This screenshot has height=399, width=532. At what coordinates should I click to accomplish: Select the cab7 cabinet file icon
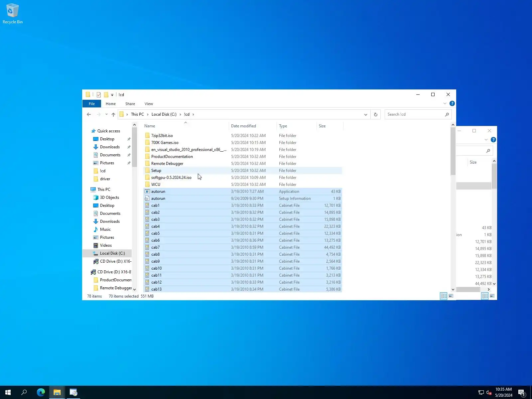pyautogui.click(x=147, y=247)
